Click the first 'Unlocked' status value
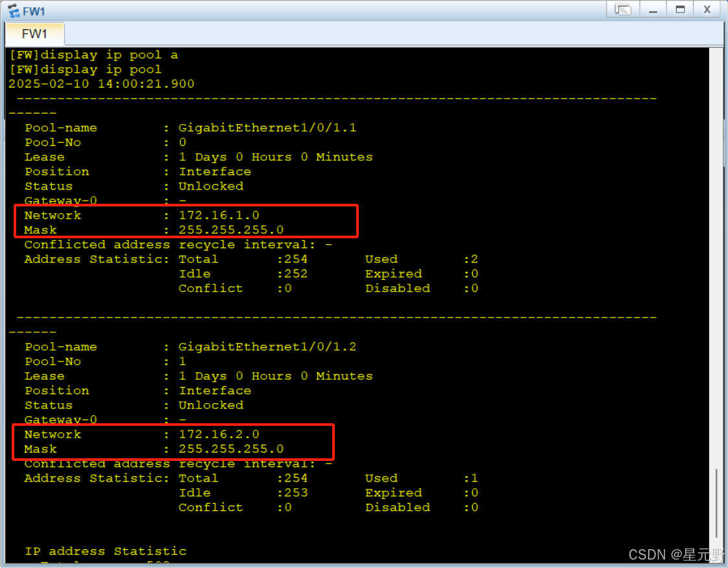728x568 pixels. [212, 186]
